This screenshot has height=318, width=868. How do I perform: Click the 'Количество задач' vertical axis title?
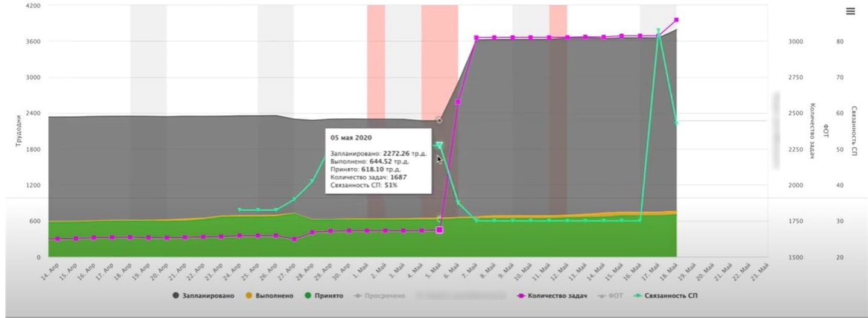point(813,131)
